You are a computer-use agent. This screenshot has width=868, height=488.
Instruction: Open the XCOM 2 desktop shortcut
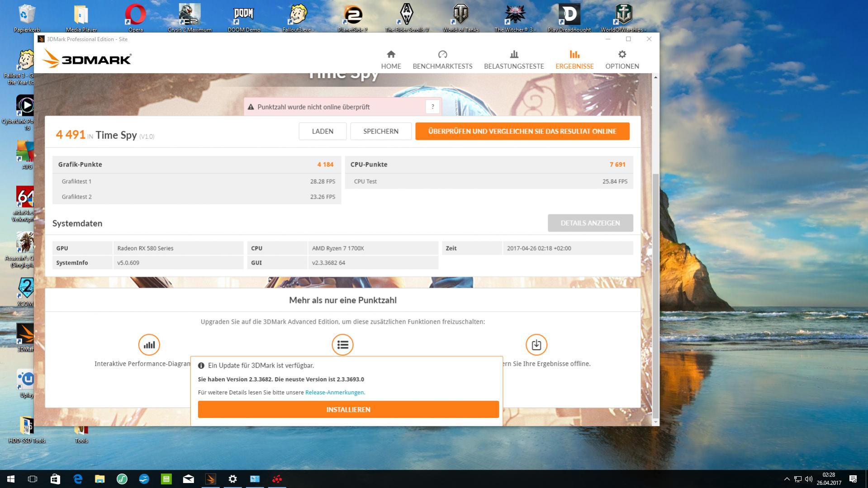25,292
